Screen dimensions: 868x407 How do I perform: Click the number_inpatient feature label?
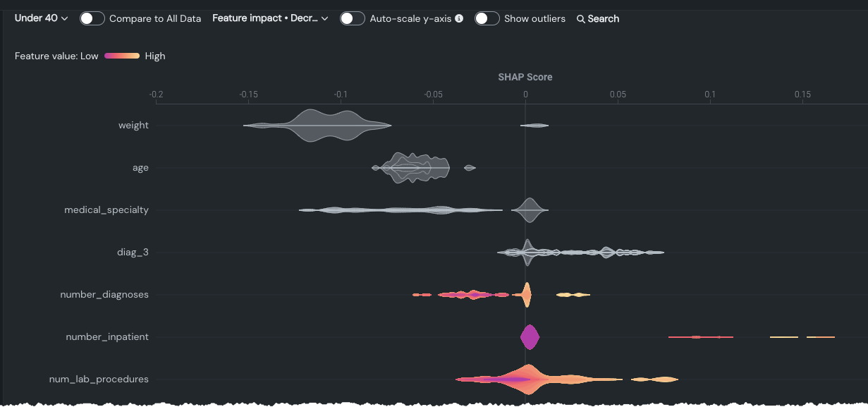(107, 337)
